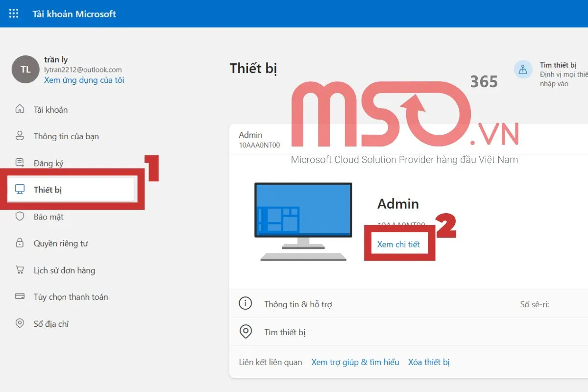
Task: Click the Admin desktop computer image
Action: [303, 221]
